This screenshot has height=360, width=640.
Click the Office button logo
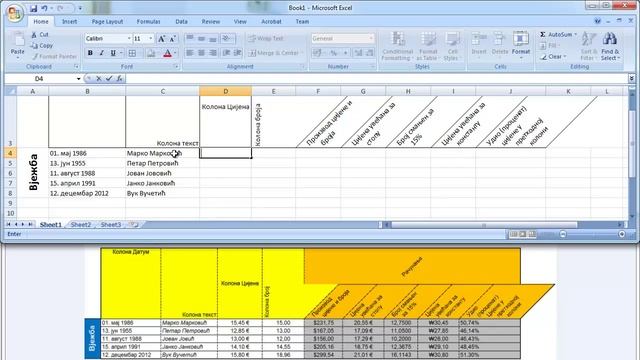[x=15, y=13]
